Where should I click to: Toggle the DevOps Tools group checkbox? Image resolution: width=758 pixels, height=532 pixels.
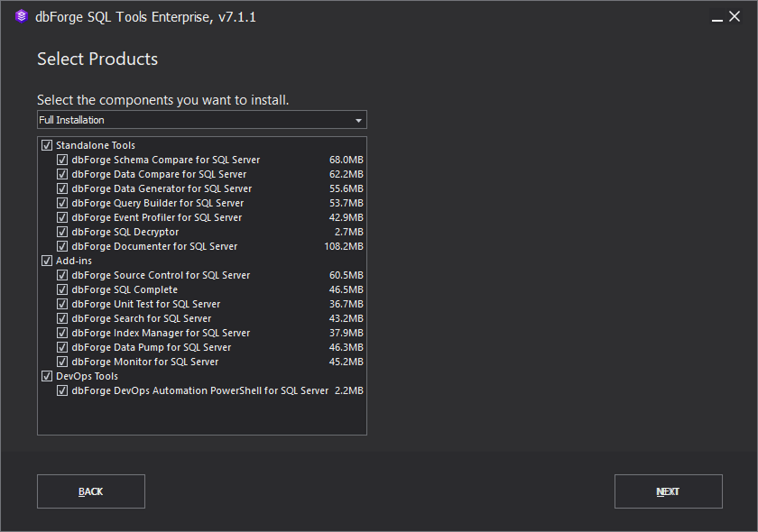tap(47, 376)
